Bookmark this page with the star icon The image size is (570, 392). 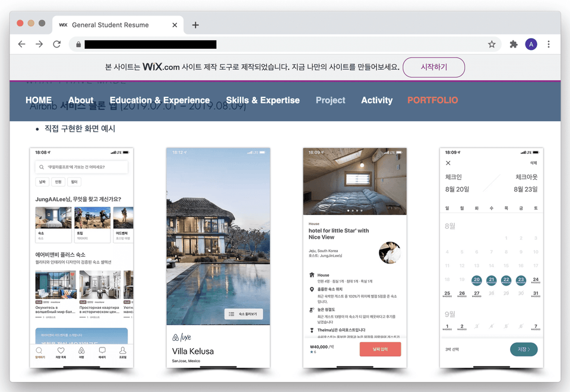click(x=492, y=45)
